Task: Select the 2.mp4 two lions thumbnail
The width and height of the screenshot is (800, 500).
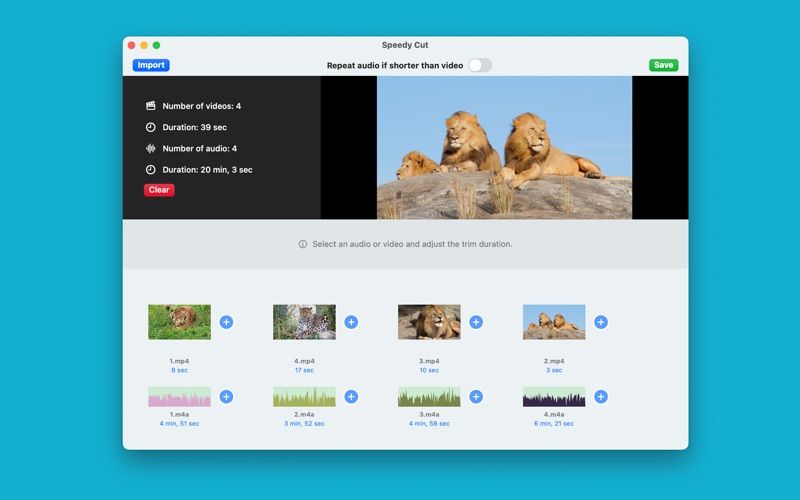Action: pyautogui.click(x=554, y=322)
